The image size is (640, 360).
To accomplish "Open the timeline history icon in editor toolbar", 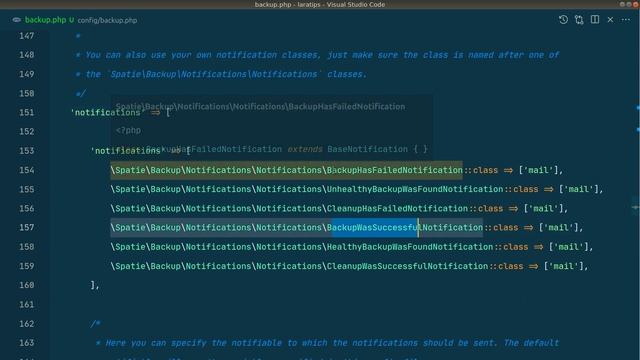I will click(x=563, y=20).
